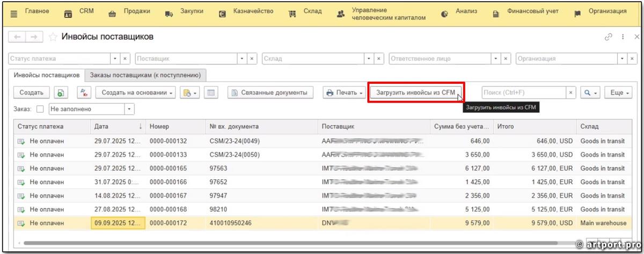The width and height of the screenshot is (644, 254).
Task: Click the back navigation arrow
Action: [x=18, y=37]
